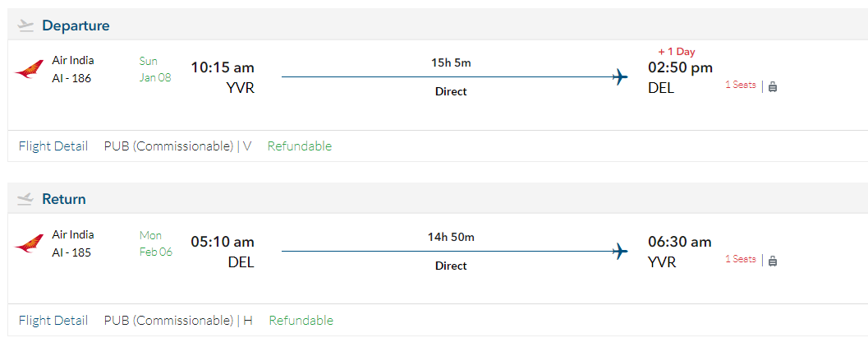Click the Air India logo on departure flight
This screenshot has height=347, width=868.
tap(29, 70)
